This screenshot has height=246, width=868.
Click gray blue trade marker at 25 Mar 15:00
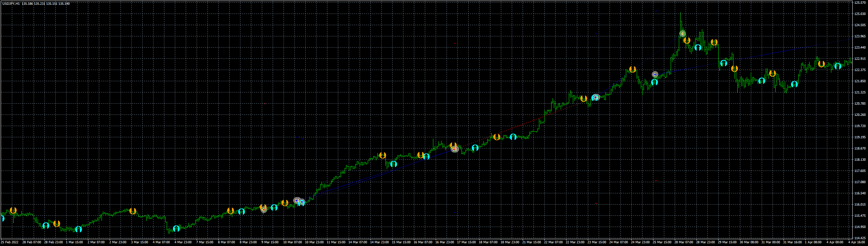point(655,74)
